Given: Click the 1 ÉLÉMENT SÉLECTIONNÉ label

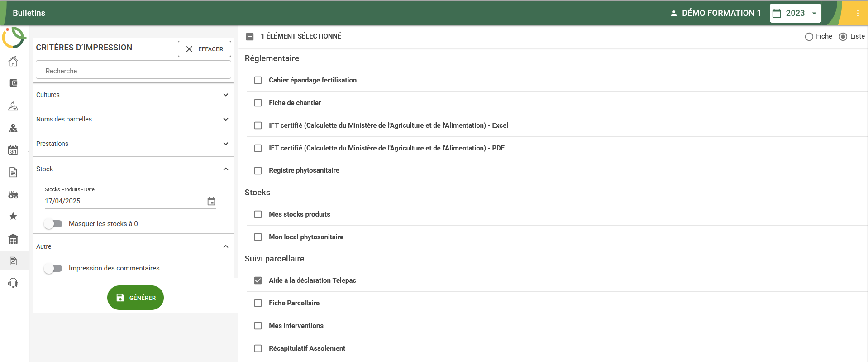Looking at the screenshot, I should pyautogui.click(x=301, y=36).
